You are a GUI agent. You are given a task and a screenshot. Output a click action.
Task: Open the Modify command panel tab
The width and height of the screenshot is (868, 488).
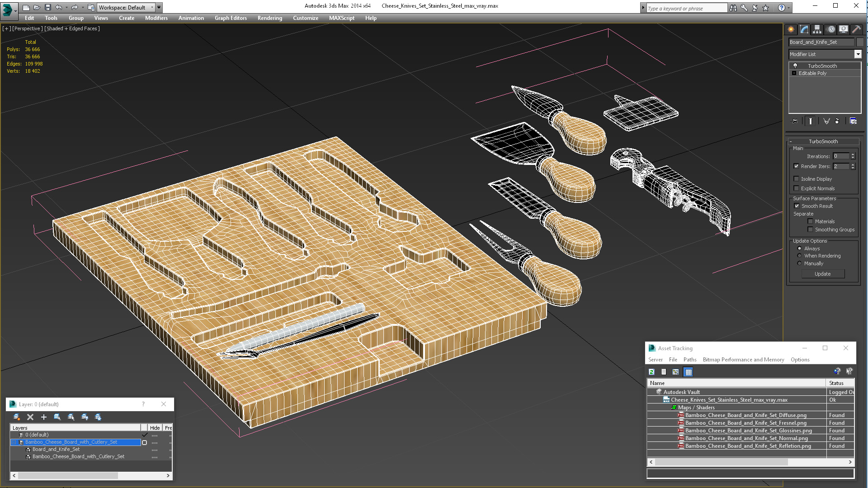tap(804, 29)
